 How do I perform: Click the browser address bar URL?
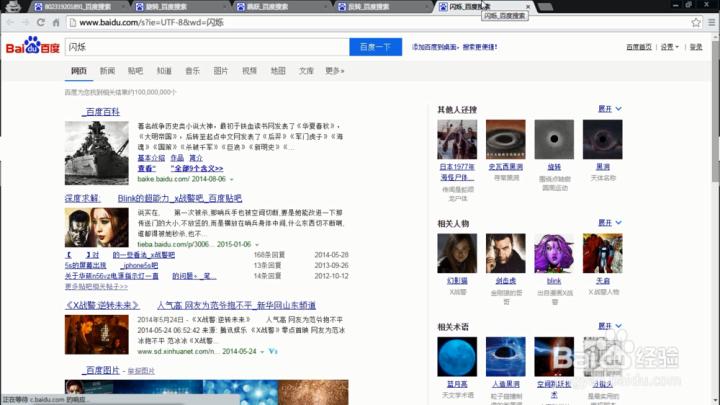[x=152, y=22]
